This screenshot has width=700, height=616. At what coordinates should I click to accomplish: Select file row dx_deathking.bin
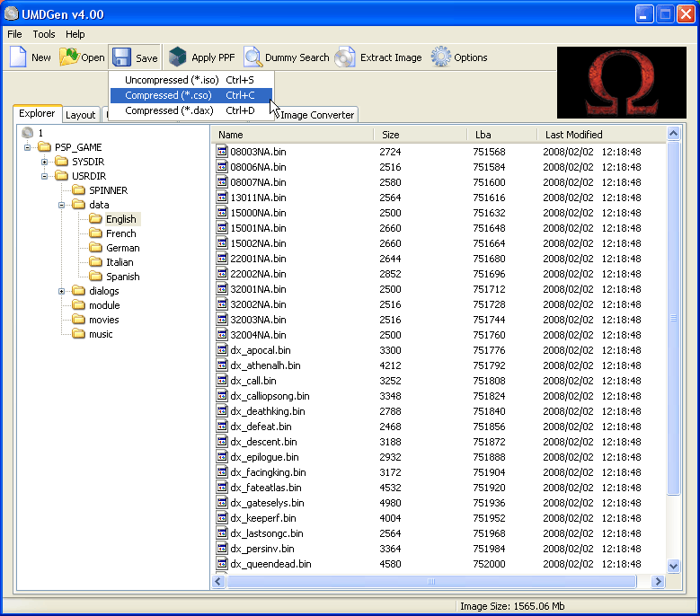[x=439, y=410]
